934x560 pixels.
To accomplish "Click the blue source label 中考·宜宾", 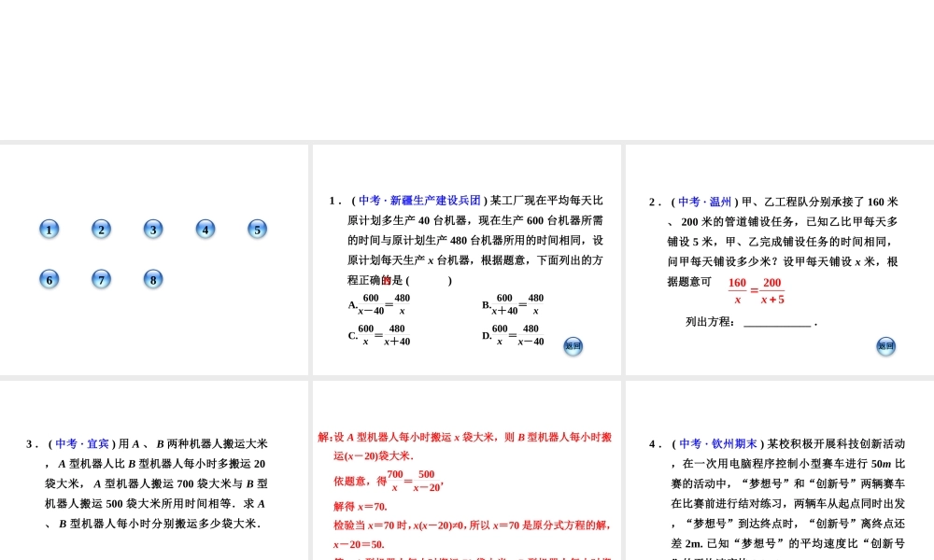I will 82,444.
